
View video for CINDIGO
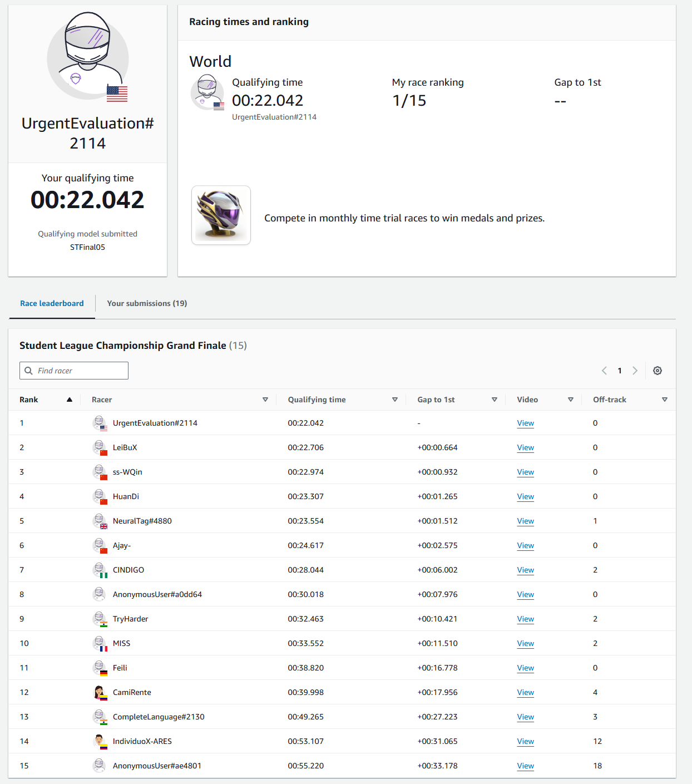click(x=525, y=570)
